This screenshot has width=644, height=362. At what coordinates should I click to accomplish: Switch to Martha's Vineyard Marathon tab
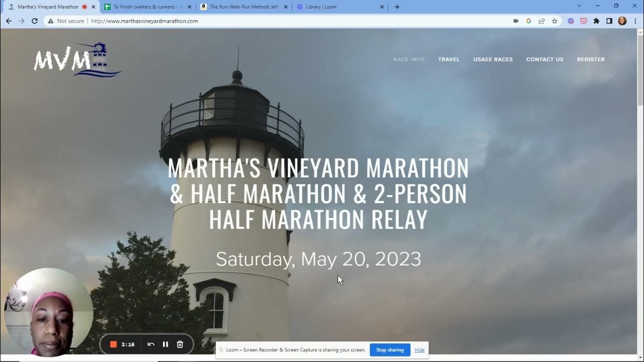(48, 7)
